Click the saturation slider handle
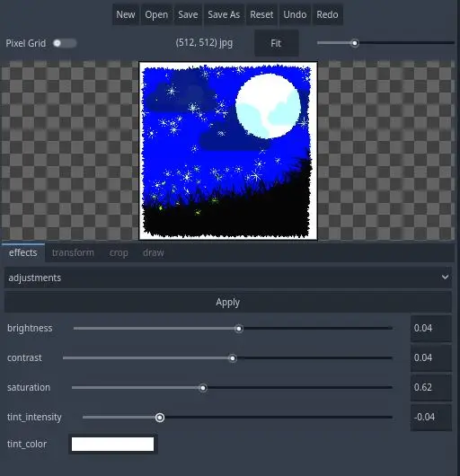Viewport: 460px width, 476px height. pyautogui.click(x=203, y=388)
